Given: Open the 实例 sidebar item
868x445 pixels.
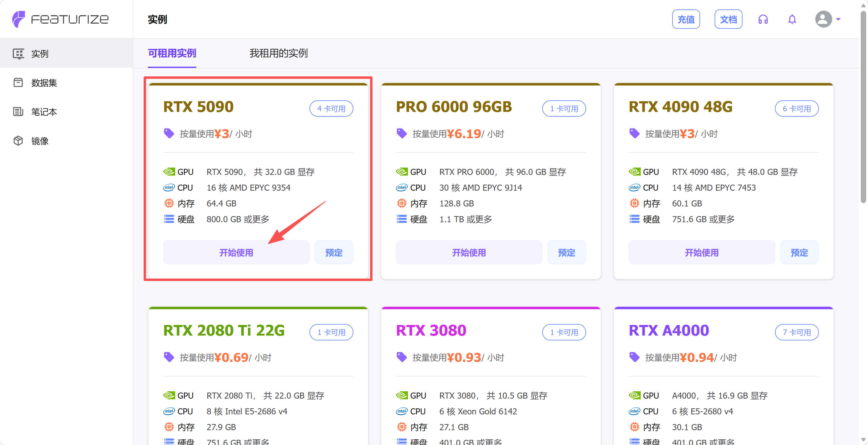Looking at the screenshot, I should (66, 53).
